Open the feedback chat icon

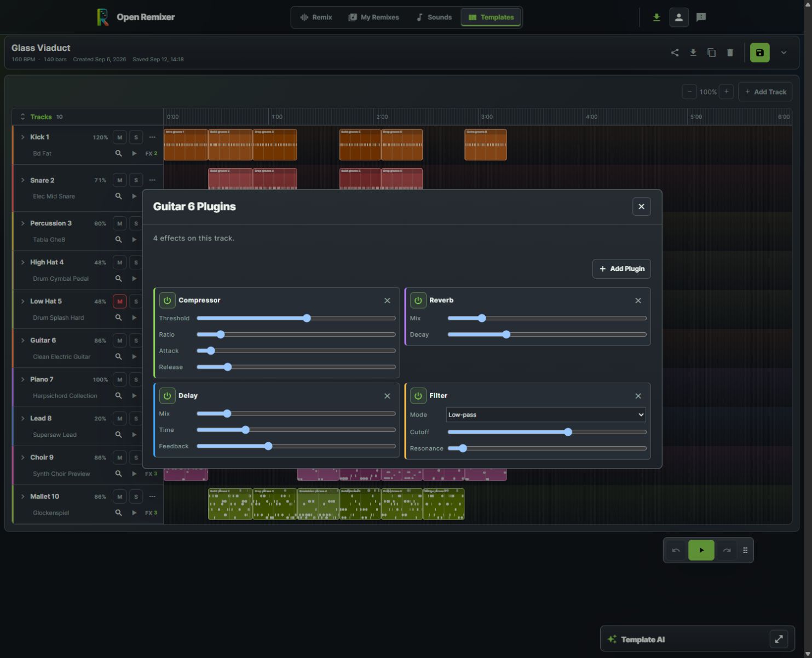[x=701, y=18]
